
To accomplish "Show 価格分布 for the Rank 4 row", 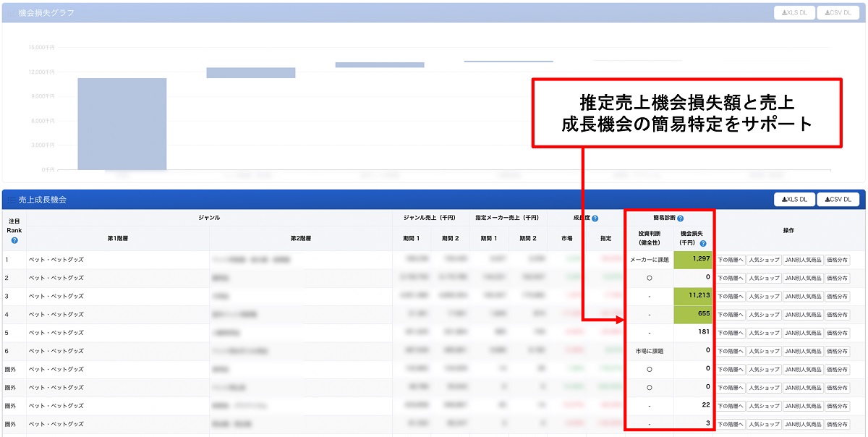I will point(837,315).
